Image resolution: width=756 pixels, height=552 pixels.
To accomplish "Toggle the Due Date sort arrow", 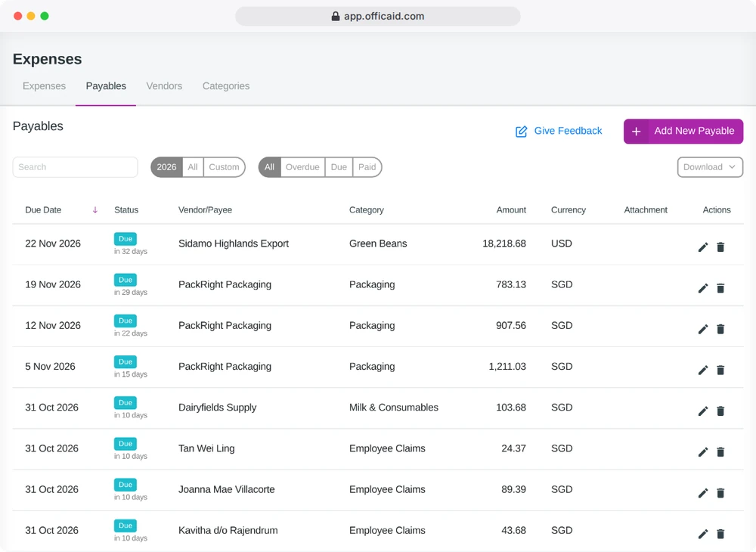I will pyautogui.click(x=95, y=209).
